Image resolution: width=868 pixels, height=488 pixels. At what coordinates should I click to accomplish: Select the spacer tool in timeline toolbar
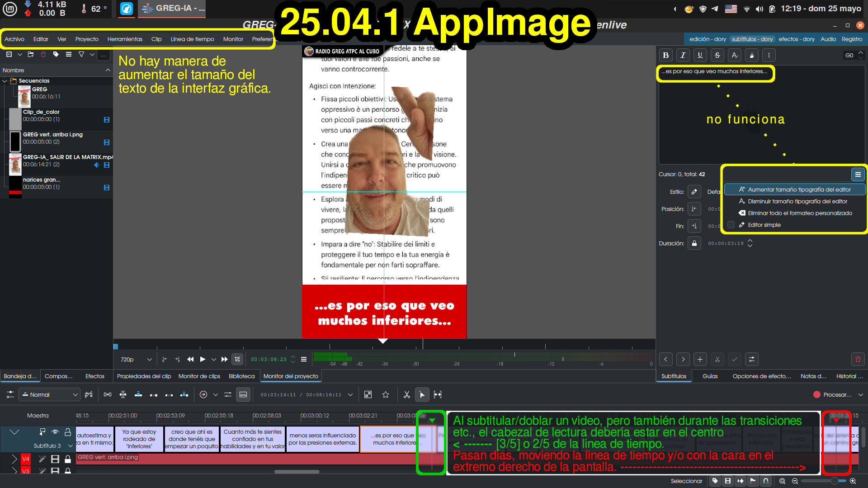[437, 394]
